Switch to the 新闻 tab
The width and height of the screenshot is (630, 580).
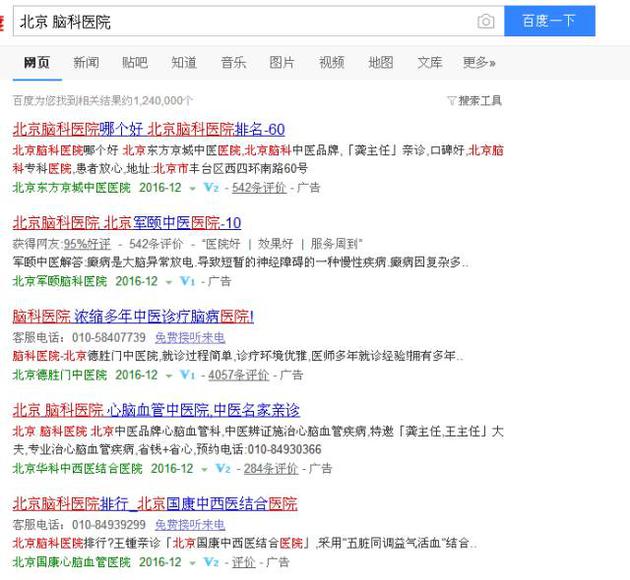tap(86, 63)
